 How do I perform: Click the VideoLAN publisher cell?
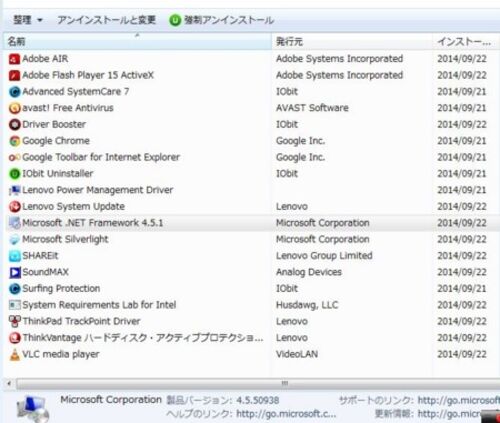tap(297, 354)
